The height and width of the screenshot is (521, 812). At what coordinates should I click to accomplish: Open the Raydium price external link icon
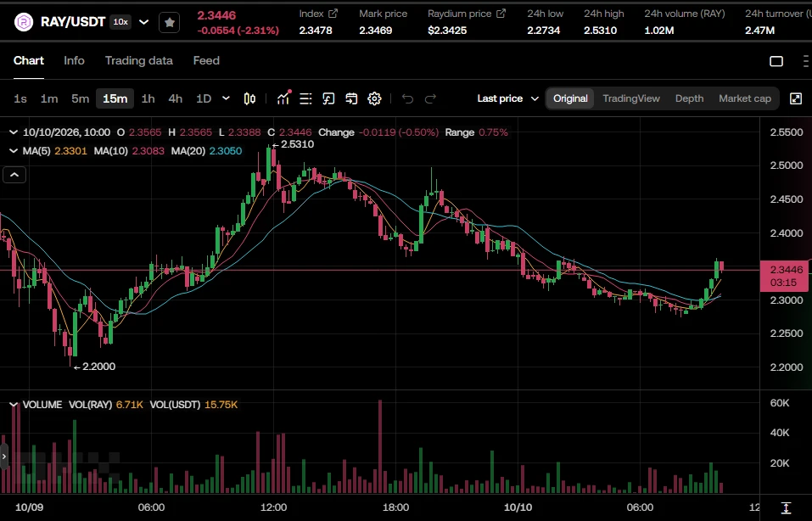click(501, 14)
